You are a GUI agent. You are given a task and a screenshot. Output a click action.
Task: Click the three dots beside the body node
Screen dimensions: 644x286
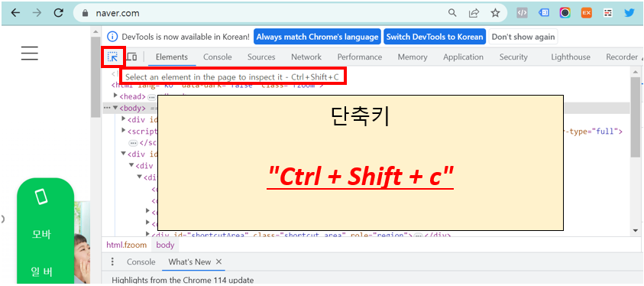(107, 108)
